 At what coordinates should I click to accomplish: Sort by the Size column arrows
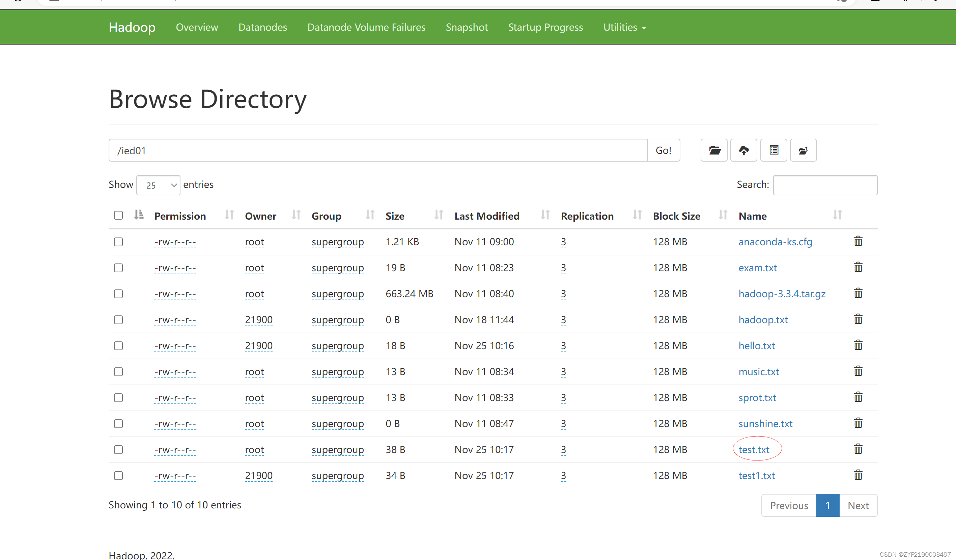pos(439,215)
